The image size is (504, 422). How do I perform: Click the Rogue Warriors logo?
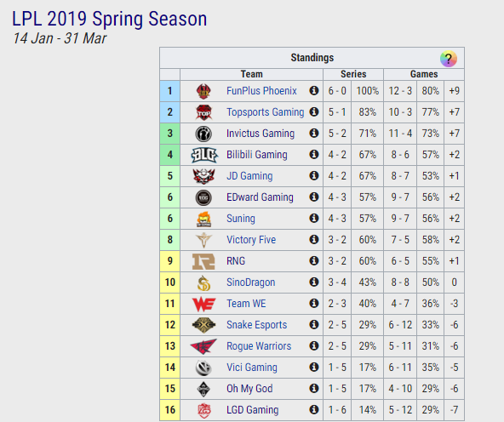pos(203,346)
